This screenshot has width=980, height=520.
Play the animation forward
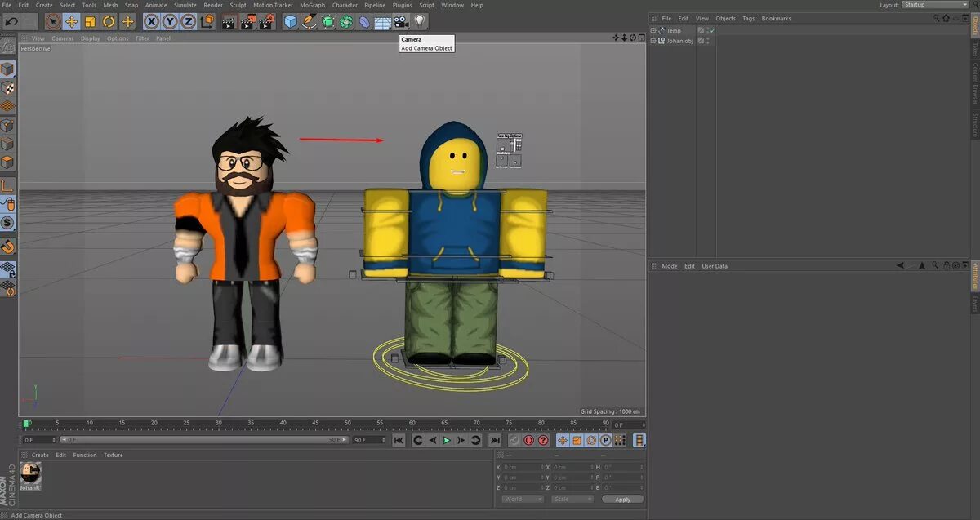tap(447, 440)
